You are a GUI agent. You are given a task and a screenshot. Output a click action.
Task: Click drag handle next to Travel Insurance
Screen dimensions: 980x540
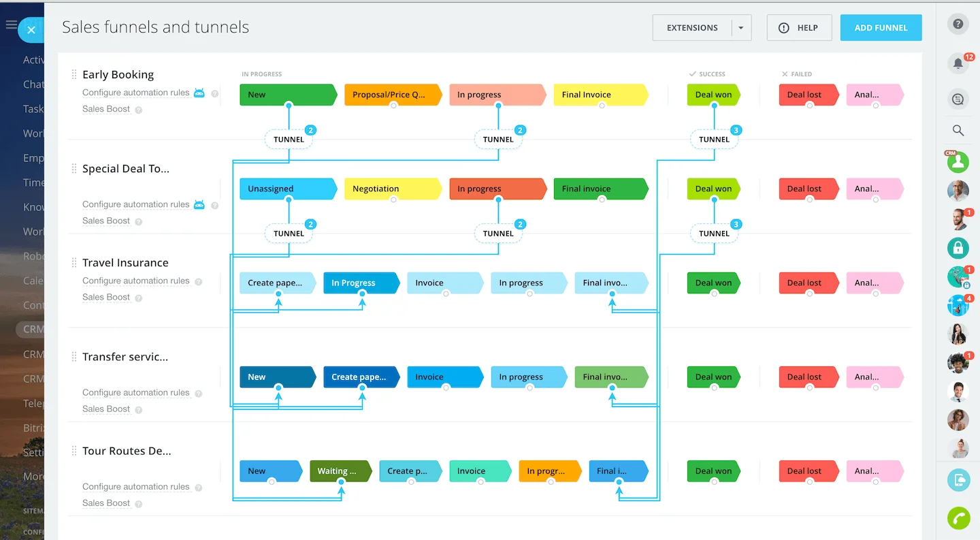point(74,263)
